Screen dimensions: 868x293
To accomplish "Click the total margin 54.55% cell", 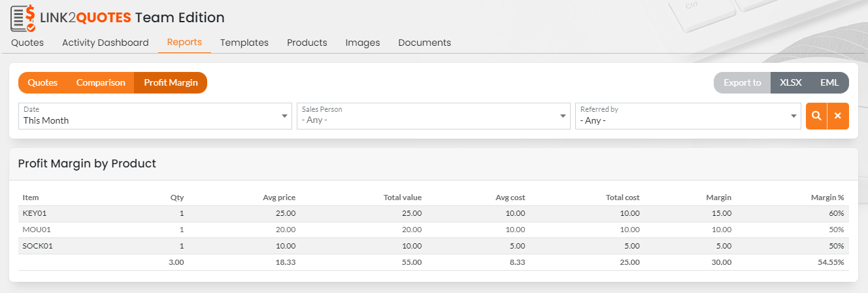I will tap(832, 262).
